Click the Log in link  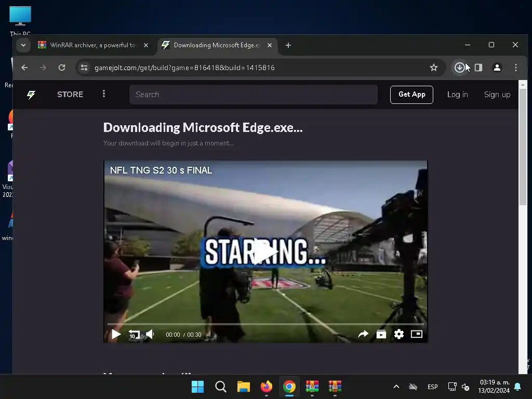click(x=457, y=95)
